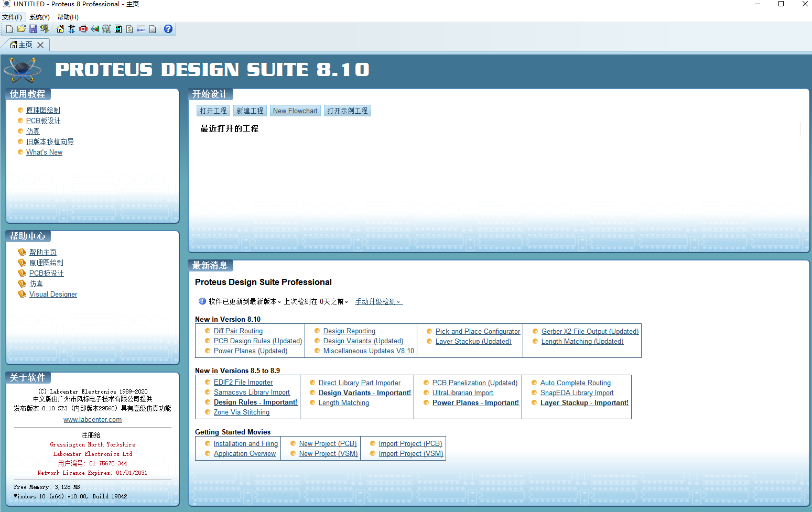This screenshot has width=812, height=512.
Task: Open a project using the folder toolbar icon
Action: click(x=21, y=29)
